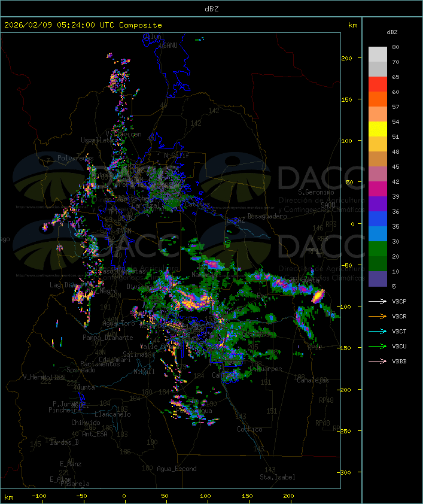Viewport: 423px width, 504px height.
Task: Click the 2026/02/09 05:24:00 UTC Composite timestamp
Action: tap(83, 25)
